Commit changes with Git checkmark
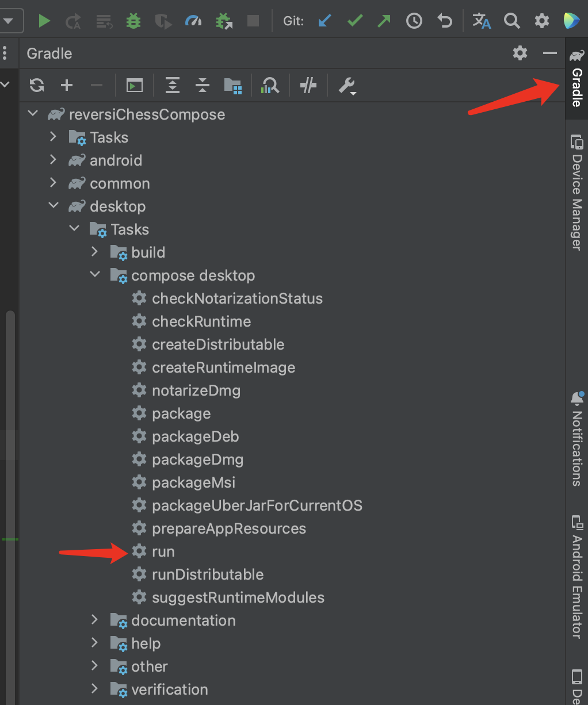This screenshot has height=705, width=588. [x=355, y=21]
